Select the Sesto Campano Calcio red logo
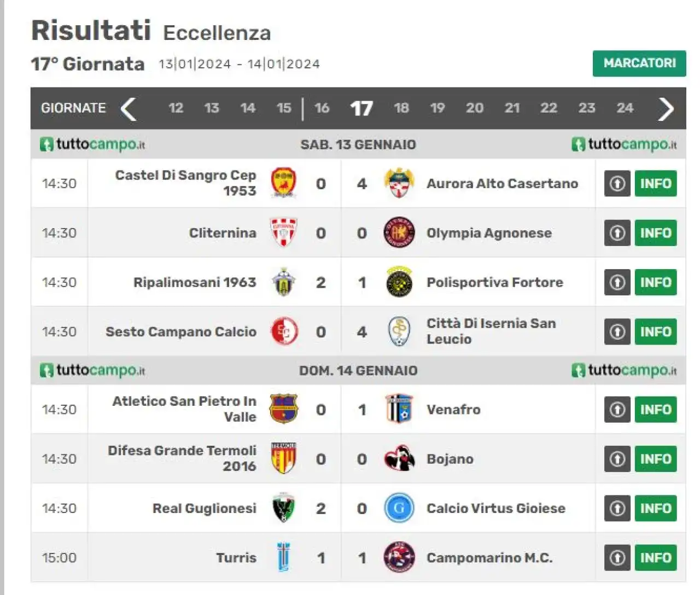700x595 pixels. point(284,331)
